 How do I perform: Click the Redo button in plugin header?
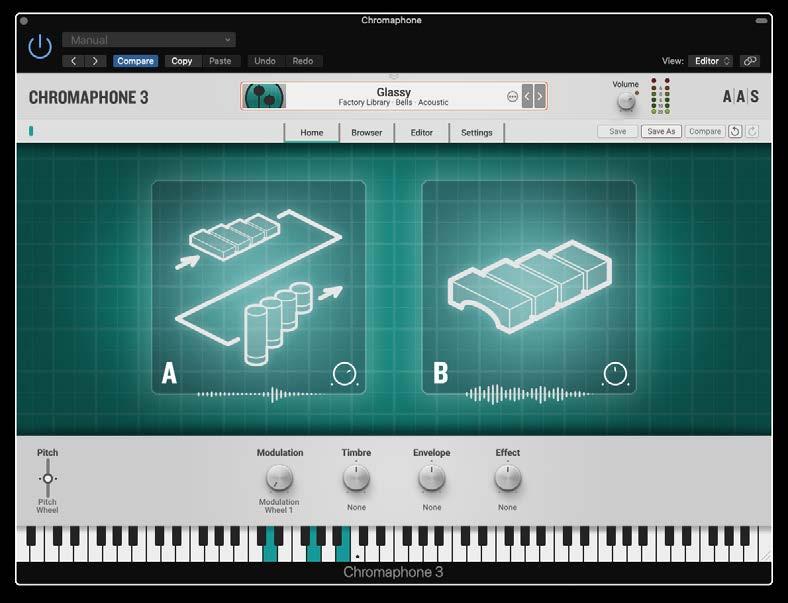click(303, 61)
